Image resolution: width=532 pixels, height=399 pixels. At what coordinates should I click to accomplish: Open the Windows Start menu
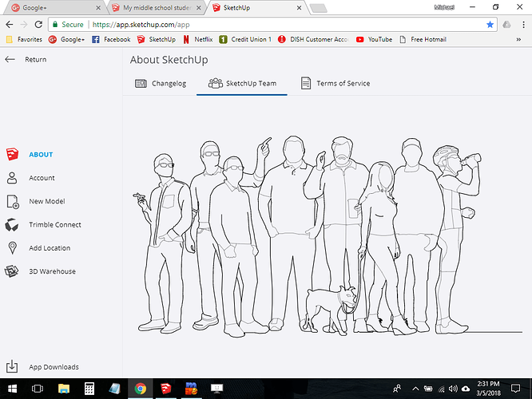[x=12, y=389]
